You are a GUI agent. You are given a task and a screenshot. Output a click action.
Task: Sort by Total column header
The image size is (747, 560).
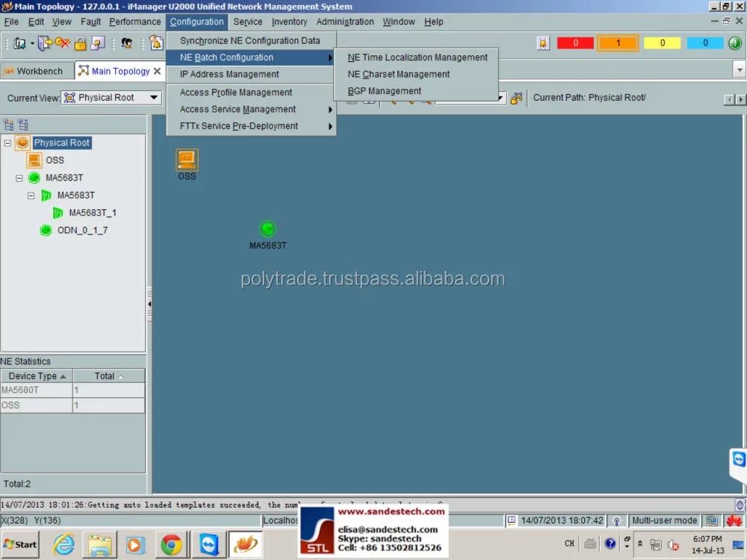pos(108,376)
